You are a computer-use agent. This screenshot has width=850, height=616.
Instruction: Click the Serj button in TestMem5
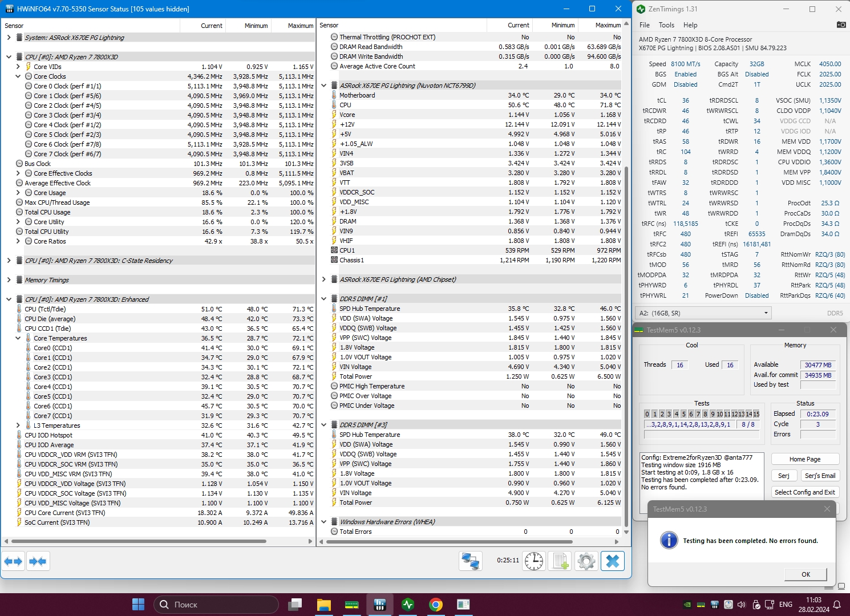[x=784, y=476]
